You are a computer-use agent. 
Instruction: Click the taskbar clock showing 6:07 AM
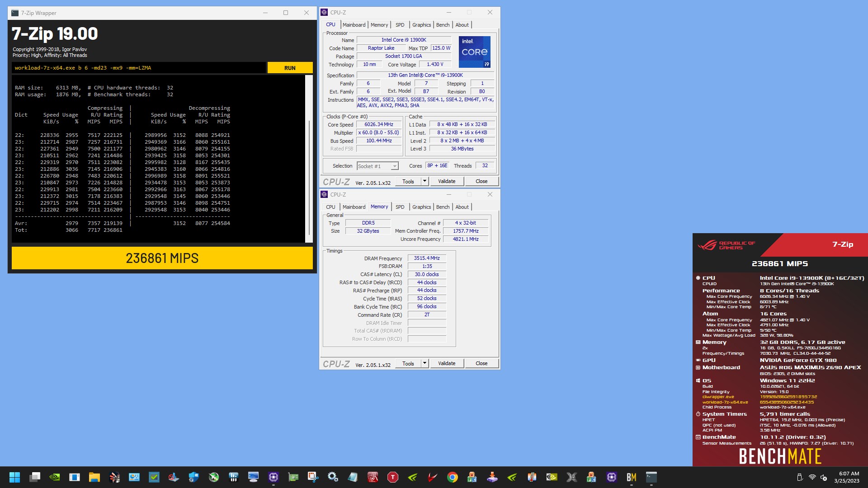[x=846, y=477]
